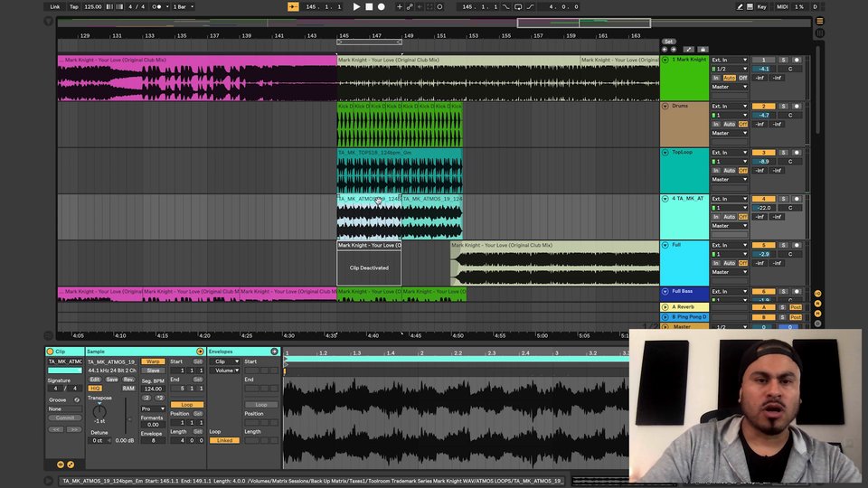Image resolution: width=868 pixels, height=488 pixels.
Task: Click the Punch-Out switch icon
Action: 531,6
